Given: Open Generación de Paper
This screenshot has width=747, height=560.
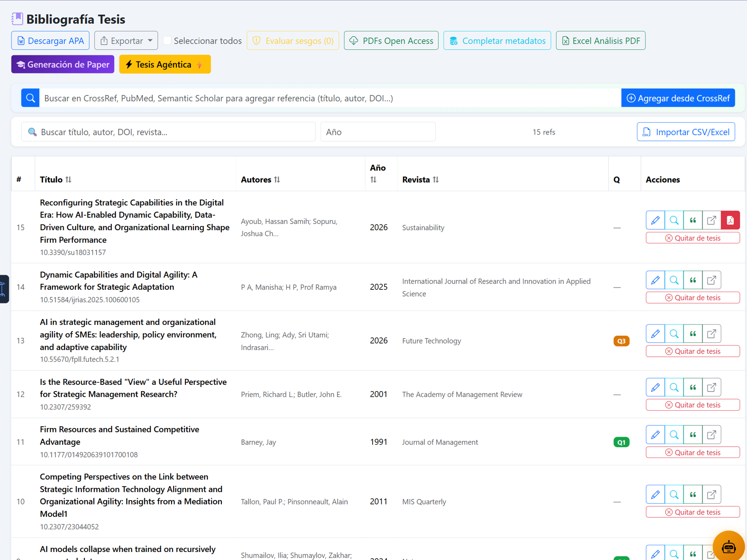Looking at the screenshot, I should tap(63, 64).
